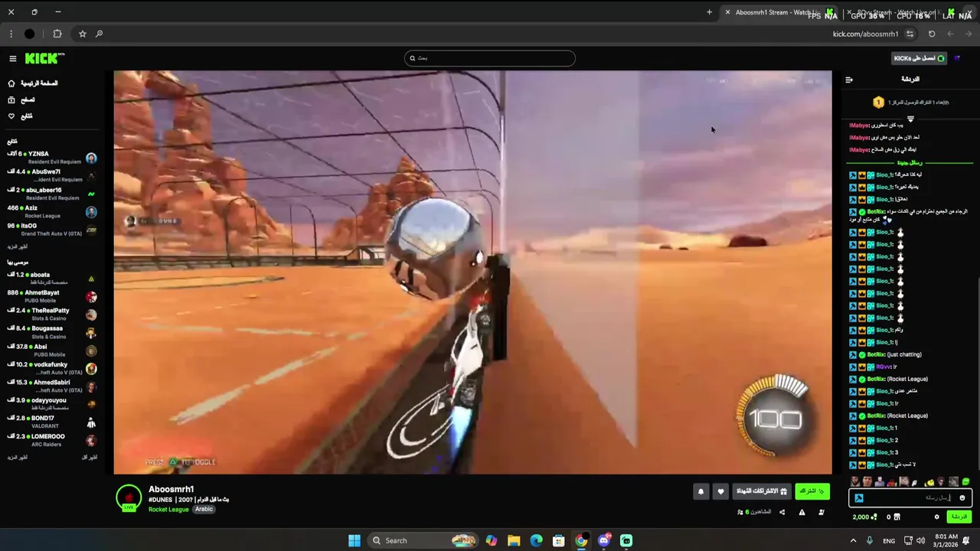Open AhmedSabiri channel in sidebar
980x551 pixels.
[52, 386]
